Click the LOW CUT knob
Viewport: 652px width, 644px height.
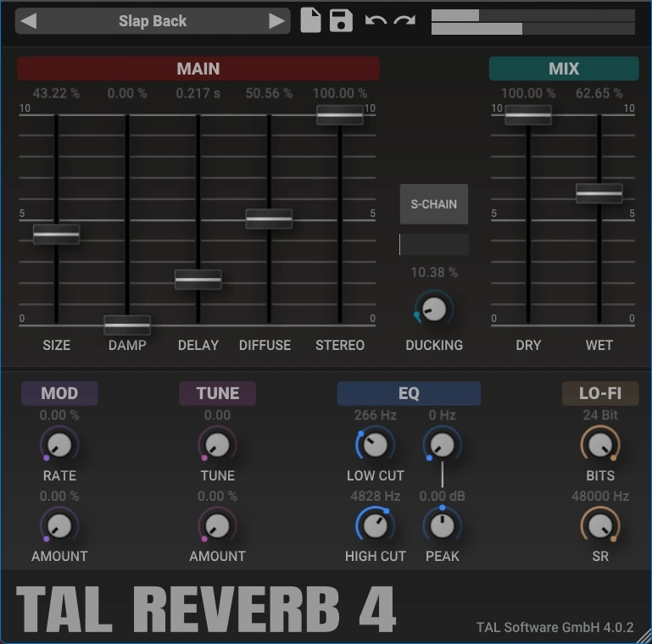pyautogui.click(x=375, y=445)
